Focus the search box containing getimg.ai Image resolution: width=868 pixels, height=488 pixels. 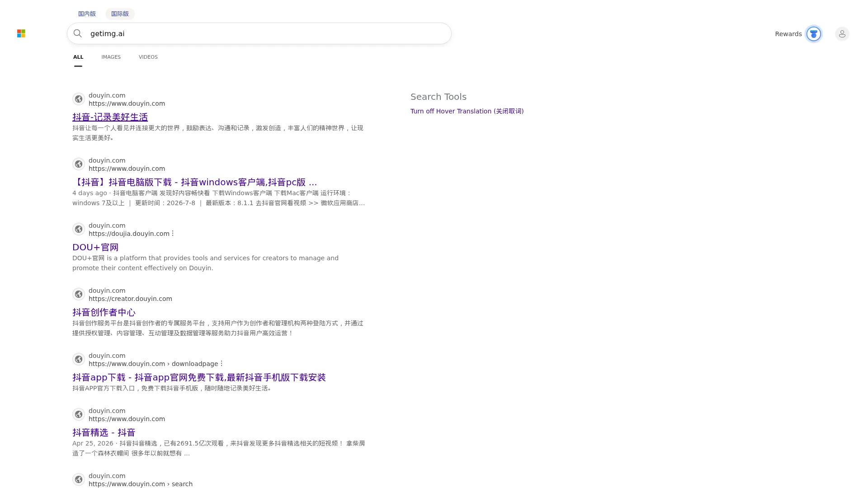click(x=259, y=33)
